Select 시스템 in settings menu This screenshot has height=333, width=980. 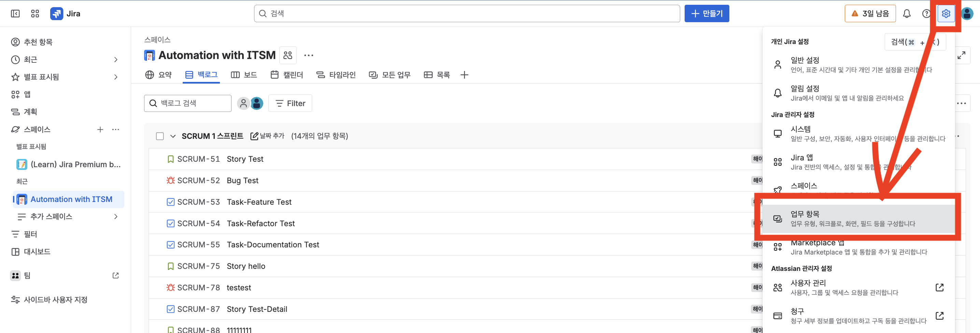pos(859,133)
